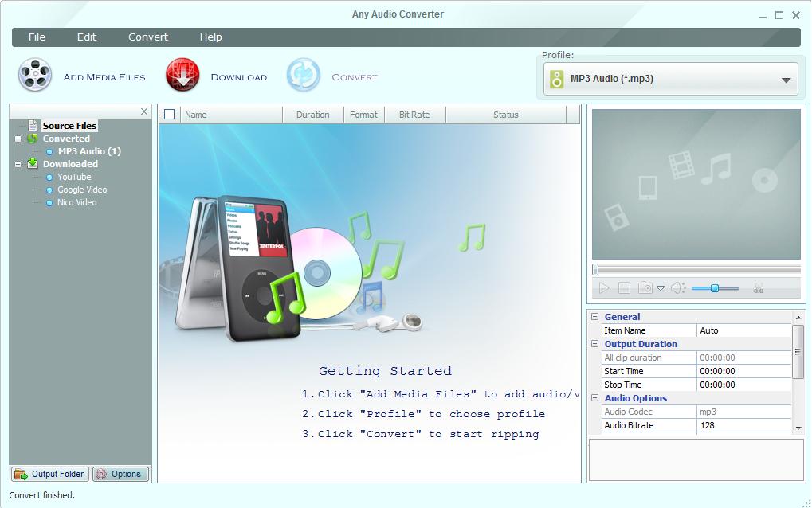Click the video preview area
The image size is (812, 508).
(696, 184)
